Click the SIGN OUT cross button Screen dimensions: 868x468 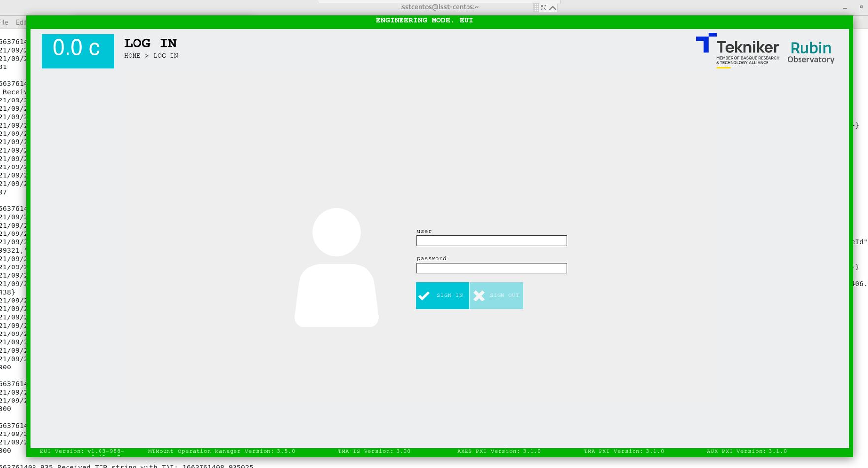497,296
